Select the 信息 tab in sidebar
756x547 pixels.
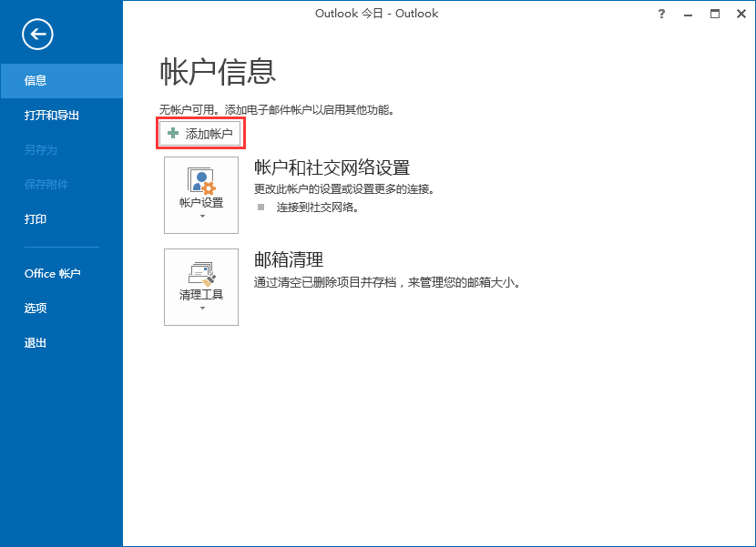pos(36,81)
